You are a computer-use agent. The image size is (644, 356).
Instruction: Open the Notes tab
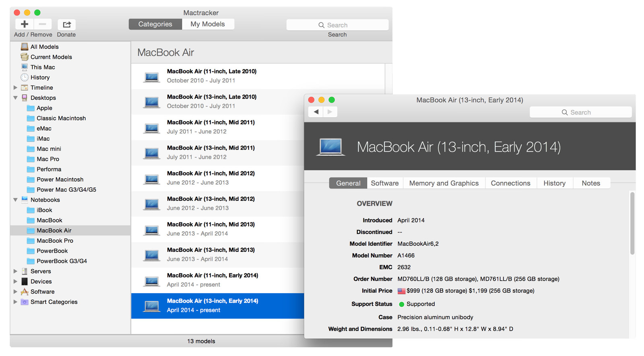pos(591,183)
